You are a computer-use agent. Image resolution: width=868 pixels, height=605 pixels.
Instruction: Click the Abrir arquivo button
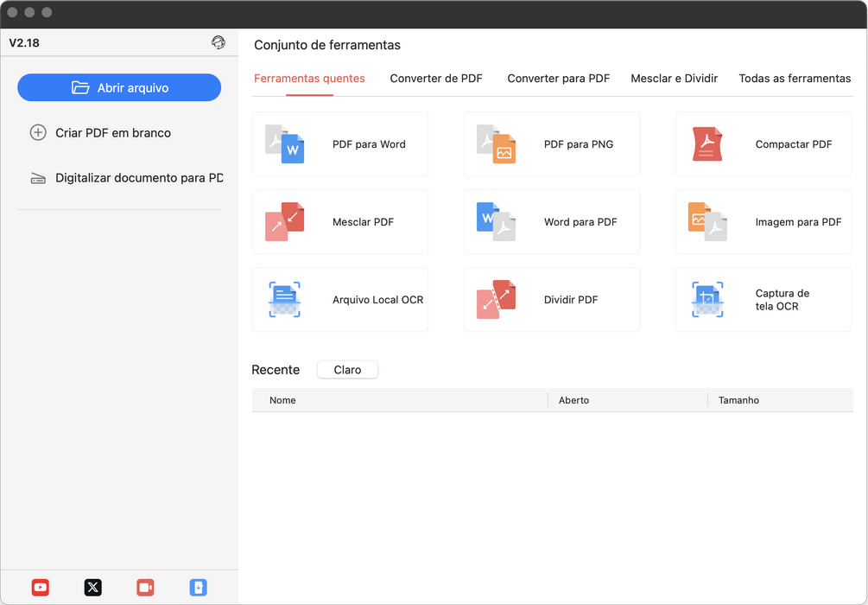point(119,87)
